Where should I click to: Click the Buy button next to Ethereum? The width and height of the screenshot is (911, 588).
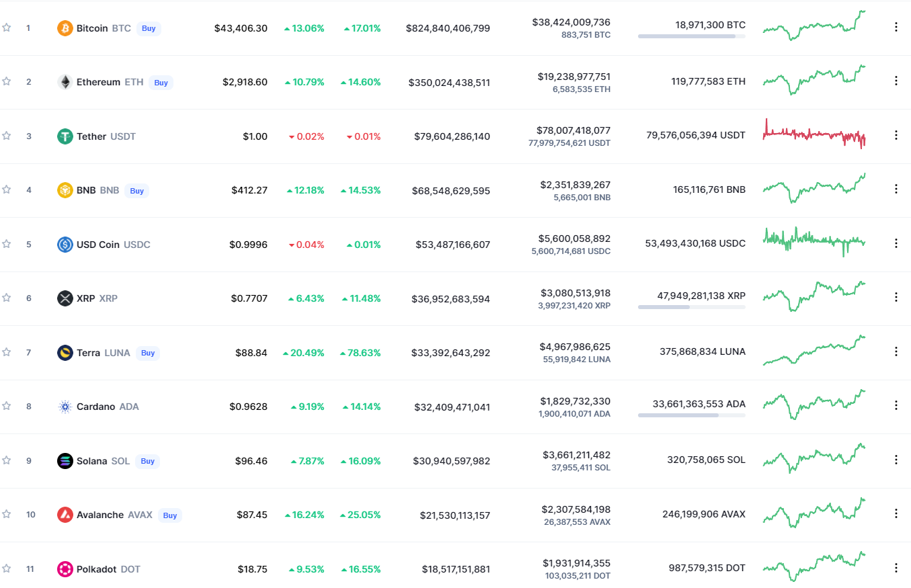pyautogui.click(x=161, y=83)
